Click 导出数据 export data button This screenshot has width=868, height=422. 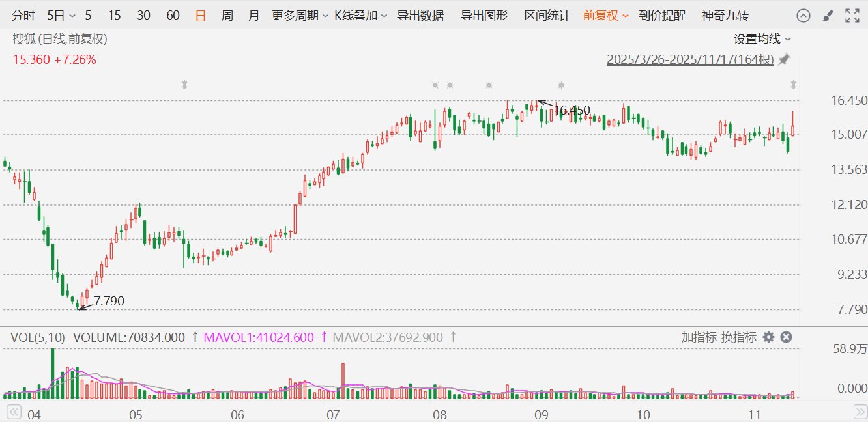pyautogui.click(x=420, y=16)
